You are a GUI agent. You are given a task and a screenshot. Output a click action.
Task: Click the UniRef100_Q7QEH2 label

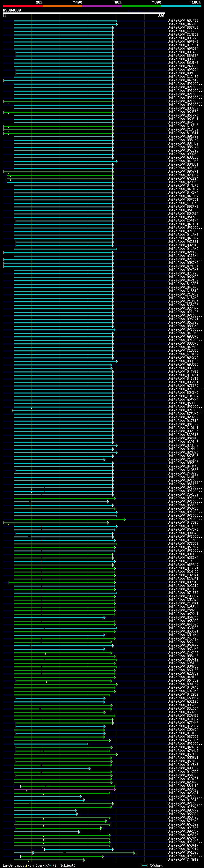click(x=183, y=445)
